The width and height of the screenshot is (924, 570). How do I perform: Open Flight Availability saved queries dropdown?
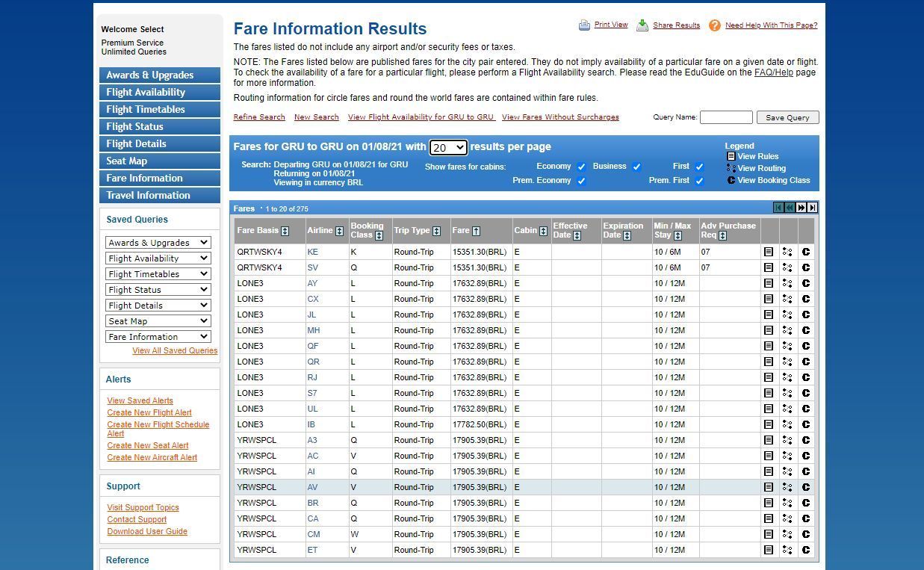click(x=158, y=258)
